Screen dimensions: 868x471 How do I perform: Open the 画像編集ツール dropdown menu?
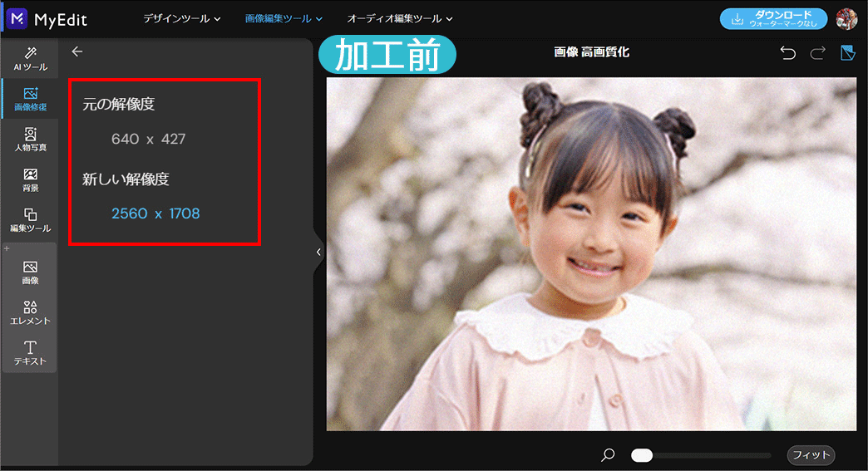[x=284, y=19]
